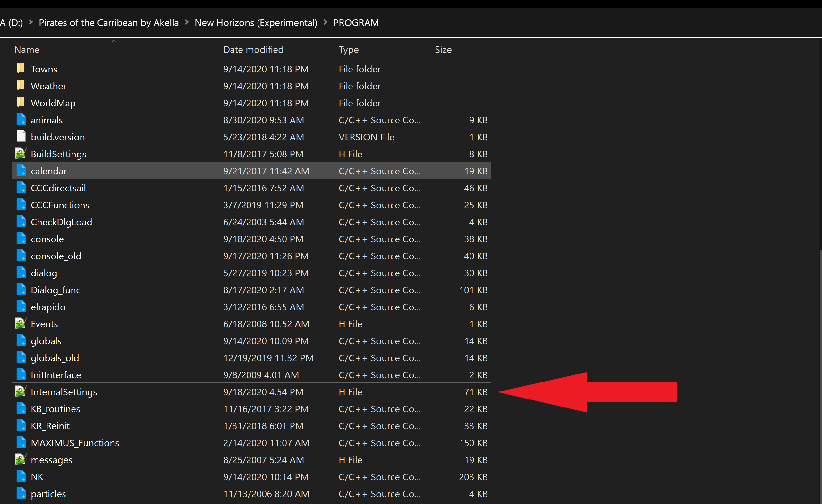Screen dimensions: 822x504
Task: Click the calendar source file icon
Action: click(21, 171)
